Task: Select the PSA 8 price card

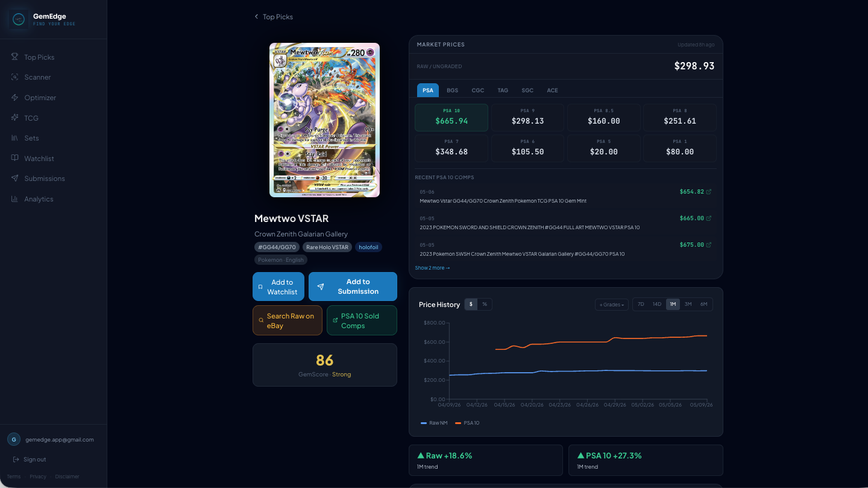Action: (680, 118)
